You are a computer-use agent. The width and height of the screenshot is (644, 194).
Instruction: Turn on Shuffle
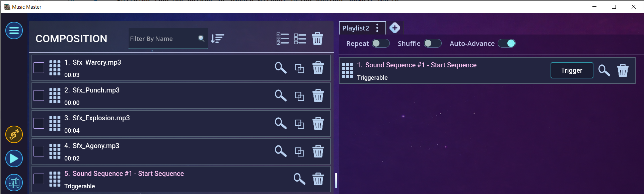[432, 43]
